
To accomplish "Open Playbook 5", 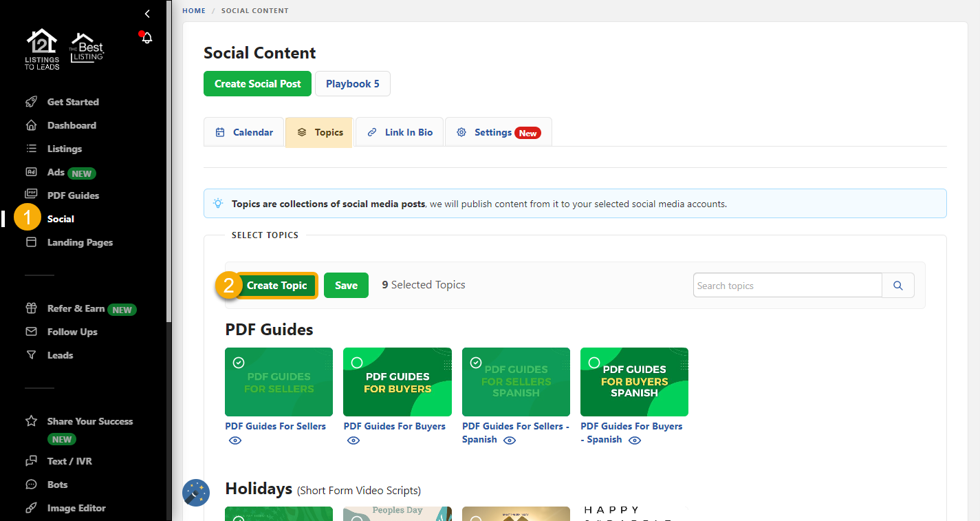I will coord(352,83).
